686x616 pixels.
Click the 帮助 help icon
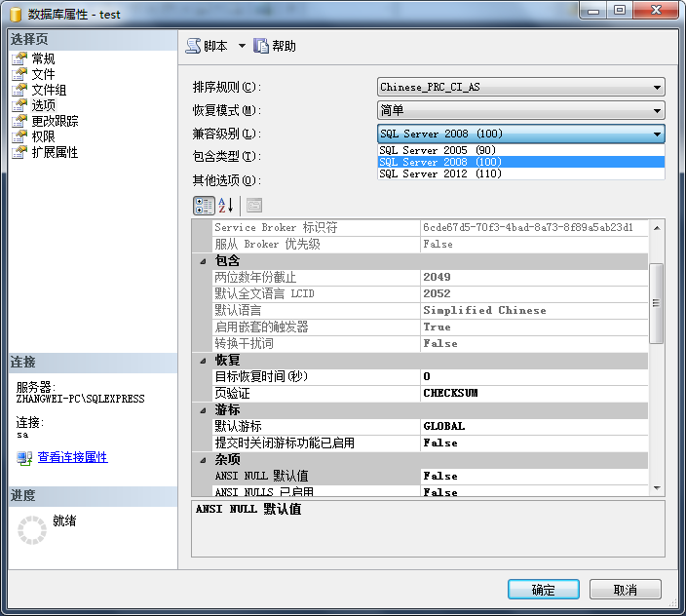coord(261,46)
